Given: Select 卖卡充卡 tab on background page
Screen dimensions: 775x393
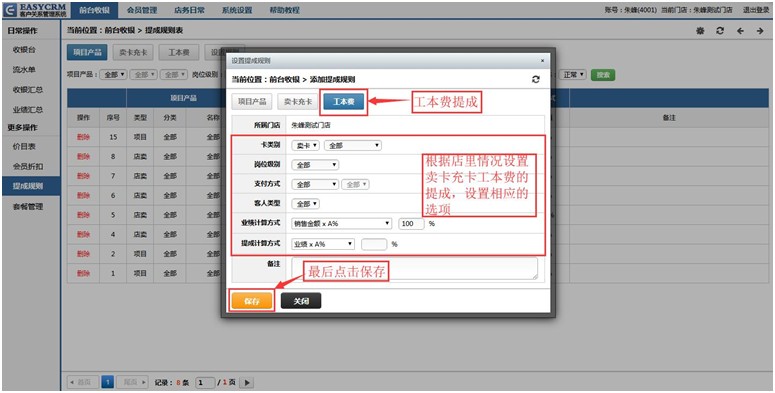Looking at the screenshot, I should click(x=133, y=52).
